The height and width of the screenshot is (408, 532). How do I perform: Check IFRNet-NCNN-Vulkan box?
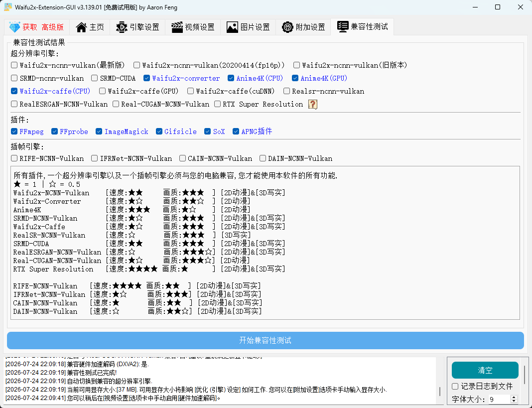point(94,158)
